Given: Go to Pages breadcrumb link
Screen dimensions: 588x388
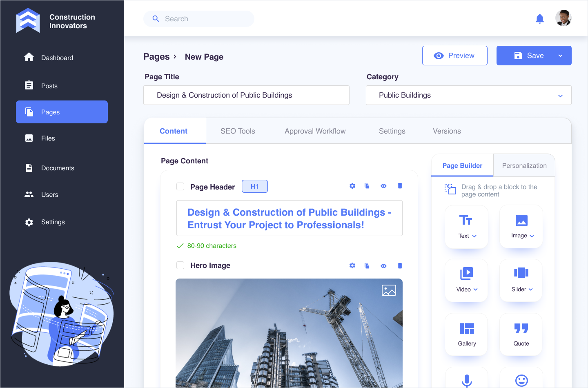Looking at the screenshot, I should tap(156, 57).
